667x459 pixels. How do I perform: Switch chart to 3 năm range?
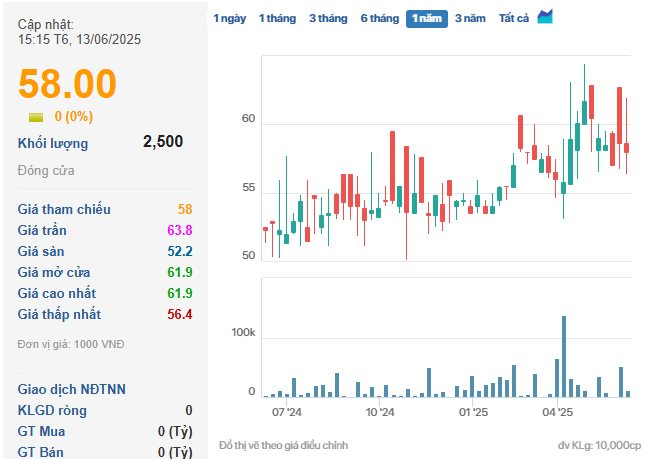click(x=471, y=18)
